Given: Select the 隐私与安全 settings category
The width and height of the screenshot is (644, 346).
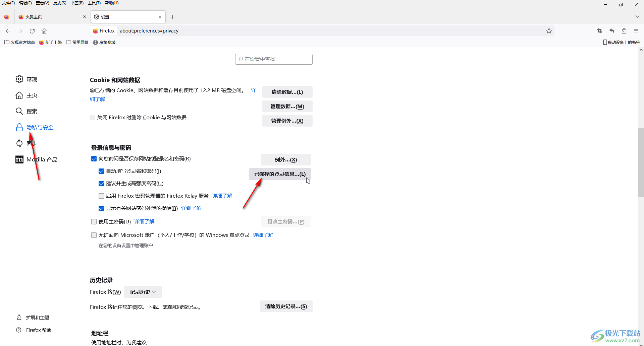Looking at the screenshot, I should tap(35, 128).
